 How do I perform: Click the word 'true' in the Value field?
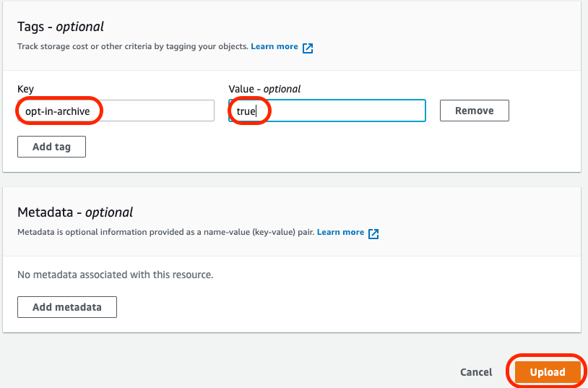[x=246, y=111]
